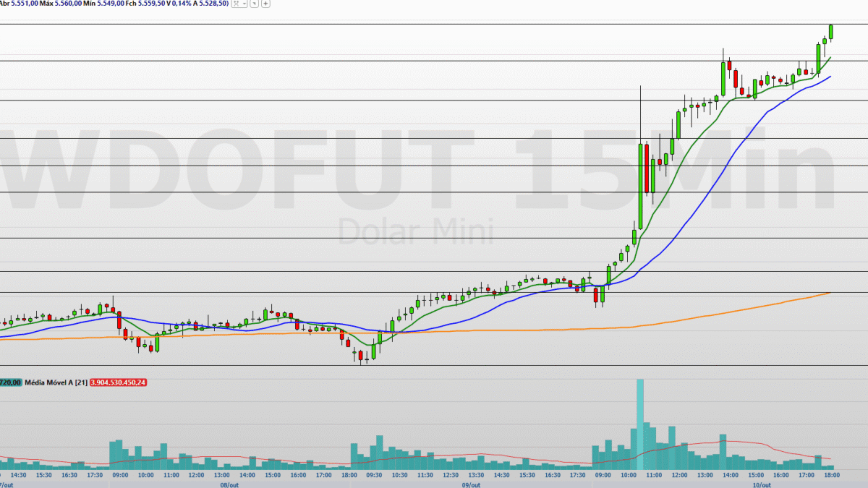Viewport: 868px width, 488px height.
Task: Click the teal volume value badge
Action: (x=10, y=382)
